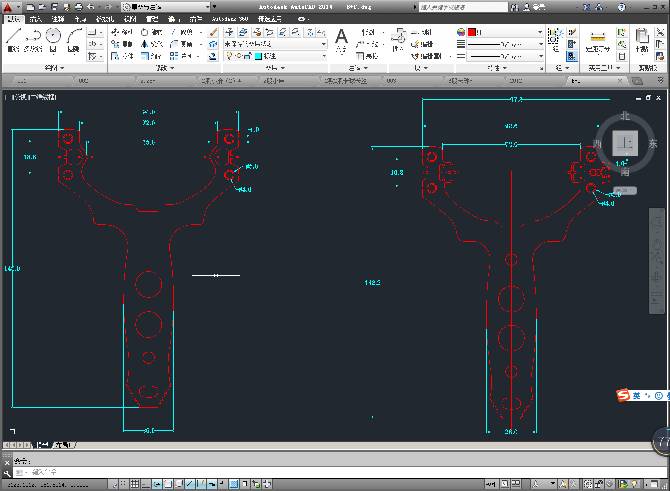Click the Sogou input method icon

[x=623, y=396]
